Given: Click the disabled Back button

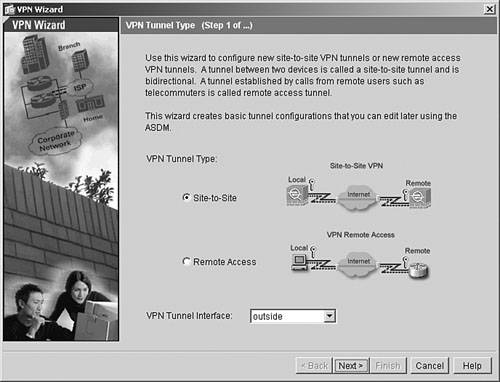Looking at the screenshot, I should point(314,366).
